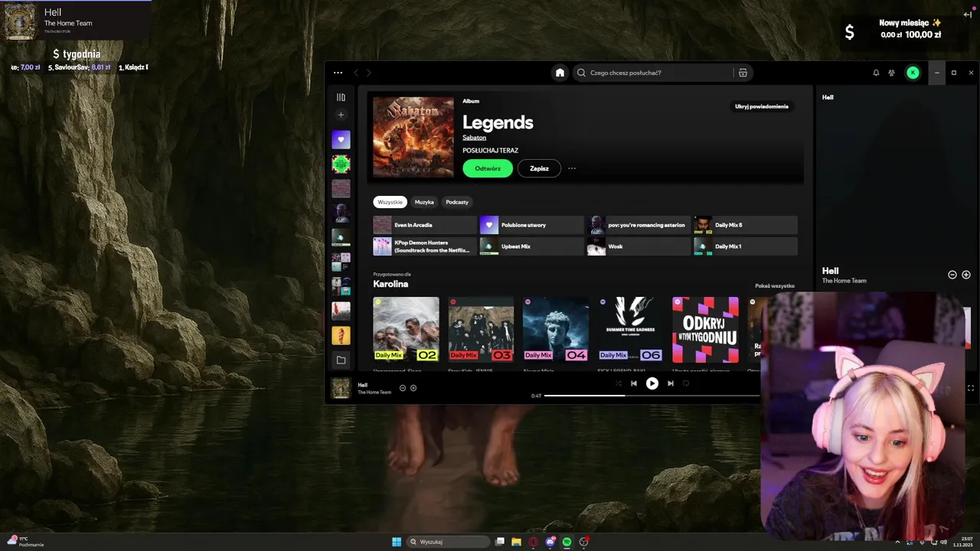The width and height of the screenshot is (980, 551).
Task: Open the Even In Arcadia tile
Action: (x=425, y=225)
